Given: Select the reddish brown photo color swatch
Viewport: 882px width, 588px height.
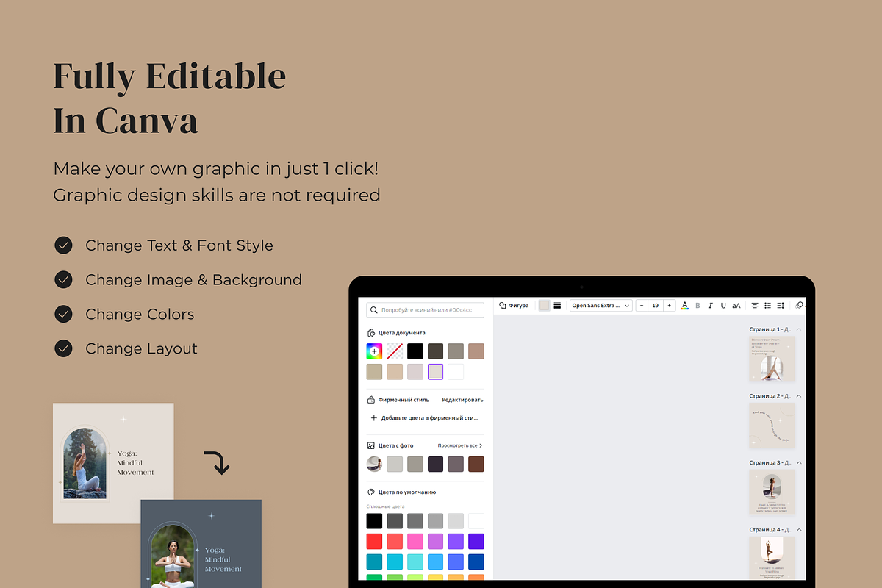Looking at the screenshot, I should tap(476, 464).
